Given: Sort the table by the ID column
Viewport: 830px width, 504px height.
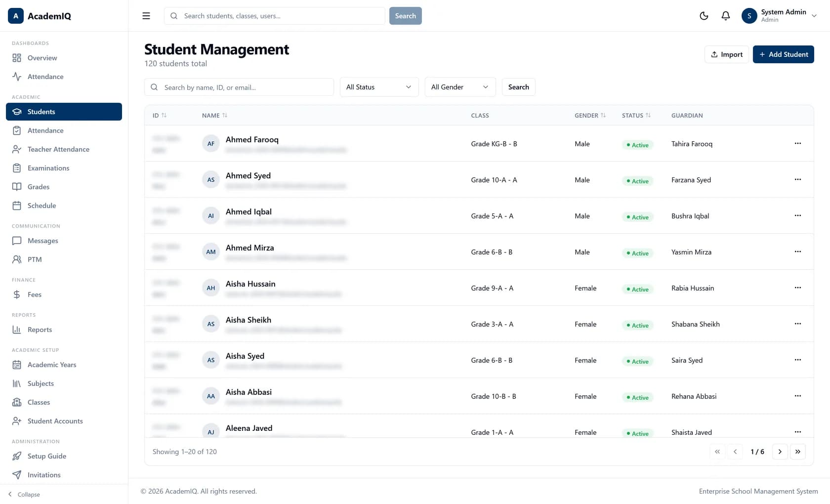Looking at the screenshot, I should tap(160, 115).
